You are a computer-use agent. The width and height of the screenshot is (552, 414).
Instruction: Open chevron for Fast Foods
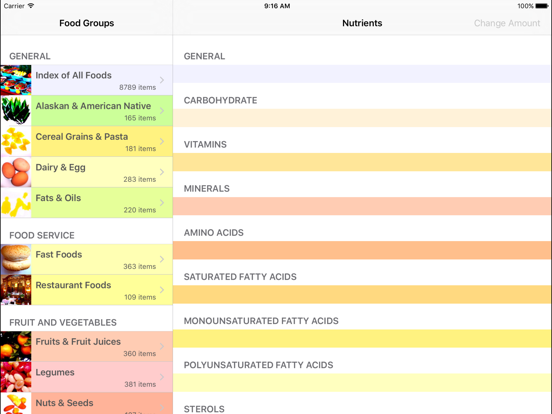tap(162, 259)
